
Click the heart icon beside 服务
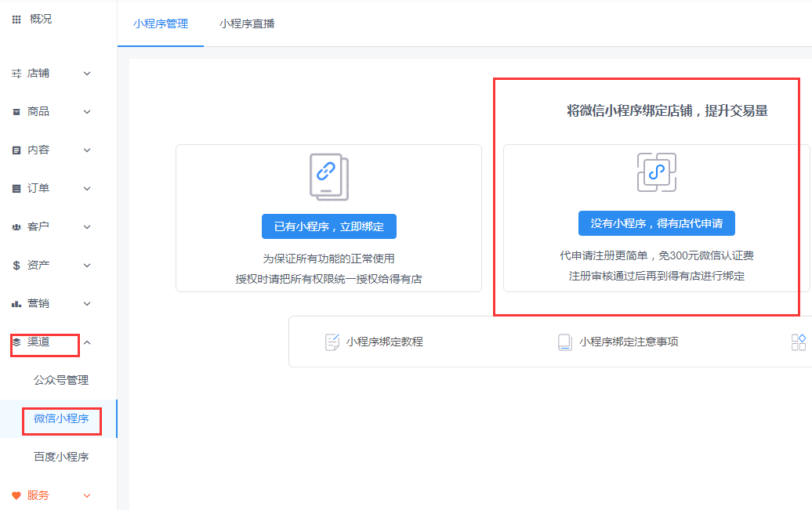pyautogui.click(x=16, y=495)
